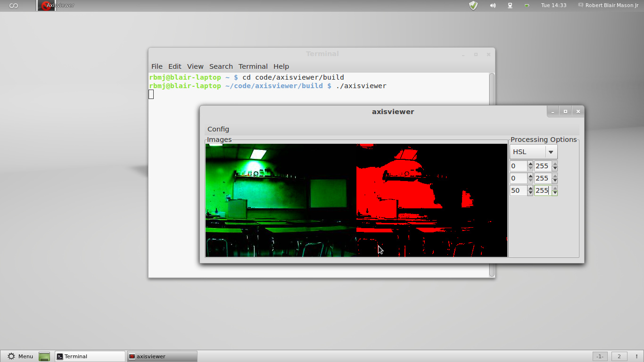644x362 pixels.
Task: Open the Robert Blair Mason Jr user menu
Action: tap(608, 6)
